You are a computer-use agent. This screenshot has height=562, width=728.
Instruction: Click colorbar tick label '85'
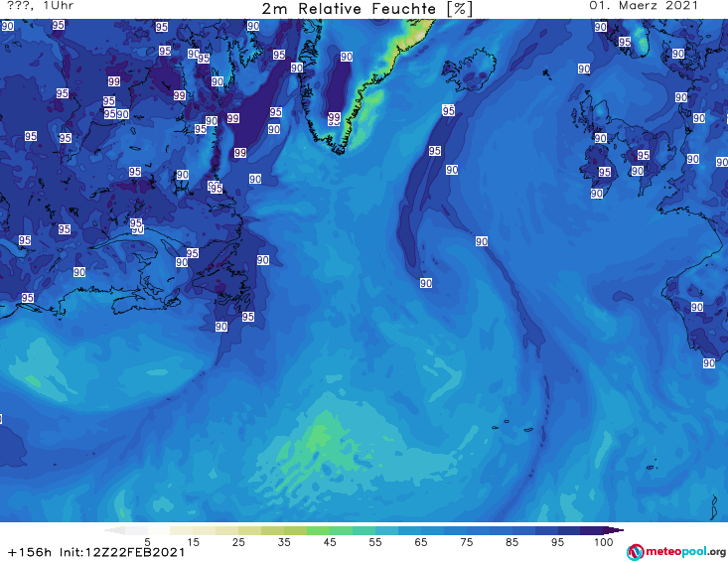(511, 541)
